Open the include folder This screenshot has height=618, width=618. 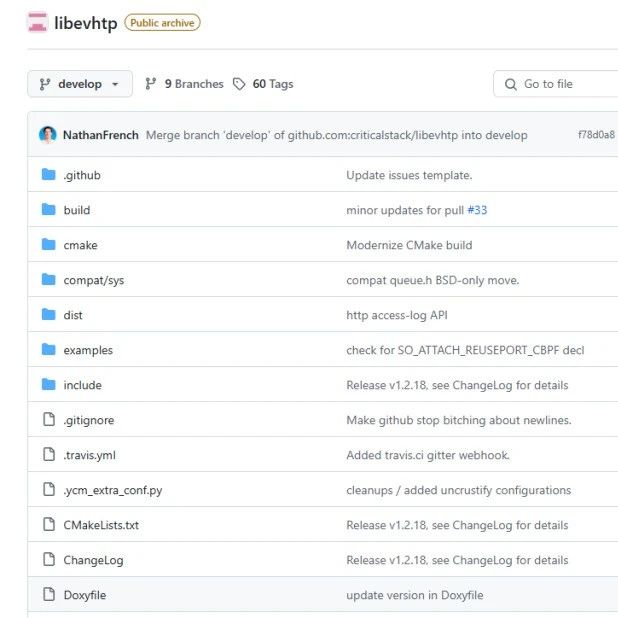pyautogui.click(x=82, y=385)
